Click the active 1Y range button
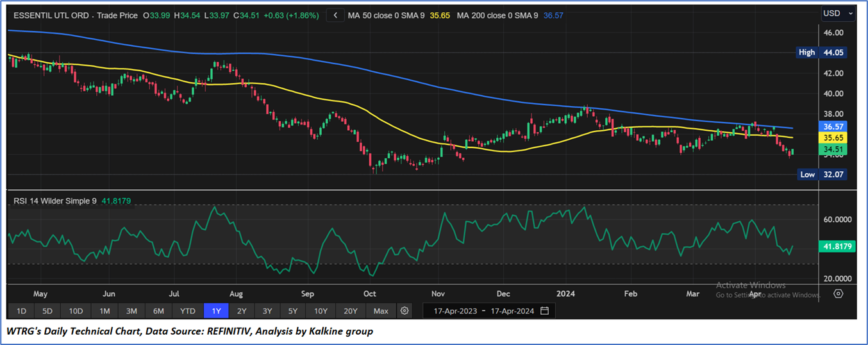This screenshot has height=345, width=868. [216, 311]
